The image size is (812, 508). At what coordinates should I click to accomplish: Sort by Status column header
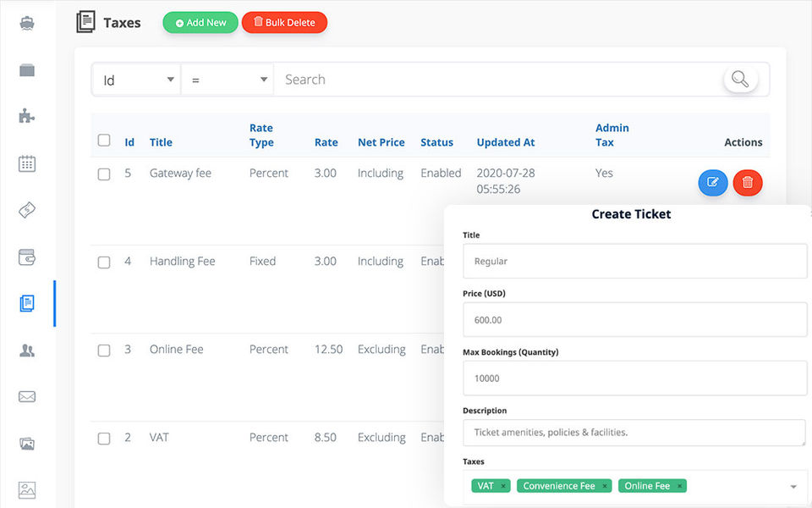click(x=436, y=142)
